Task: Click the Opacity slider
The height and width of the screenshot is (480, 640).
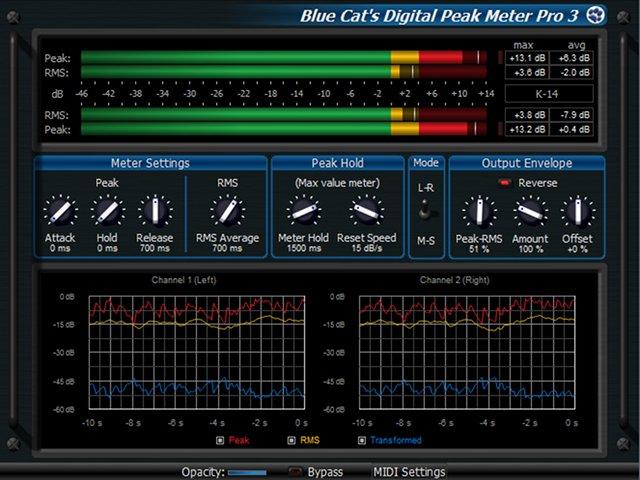Action: [x=247, y=473]
